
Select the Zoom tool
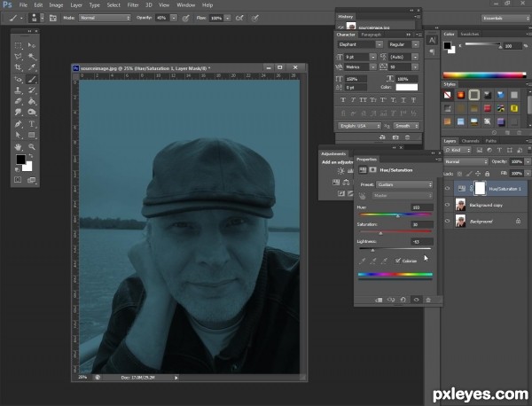coord(32,147)
